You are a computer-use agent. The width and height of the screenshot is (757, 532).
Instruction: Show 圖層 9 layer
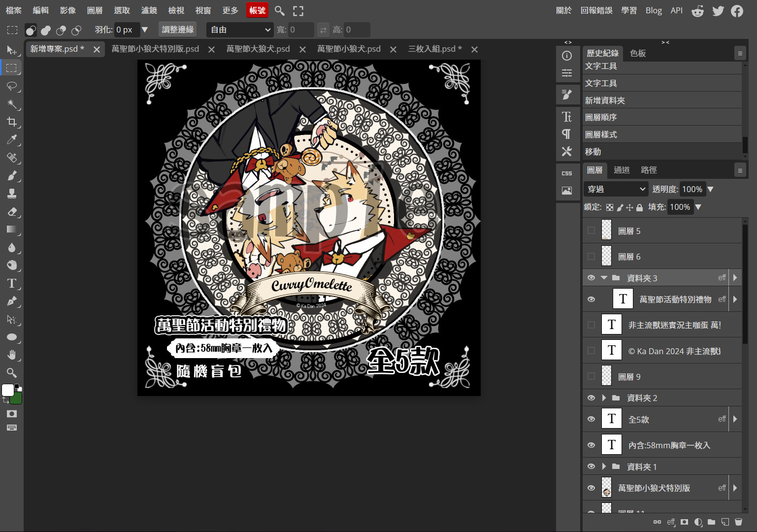[592, 376]
